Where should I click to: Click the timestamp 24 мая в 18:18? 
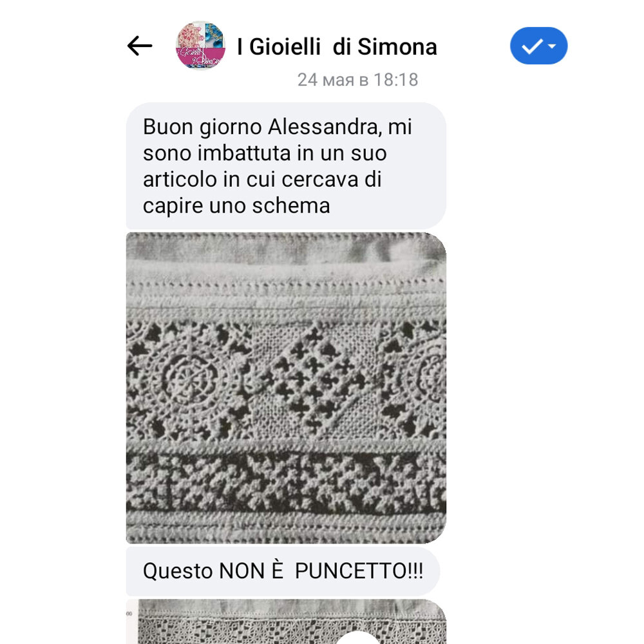point(357,80)
